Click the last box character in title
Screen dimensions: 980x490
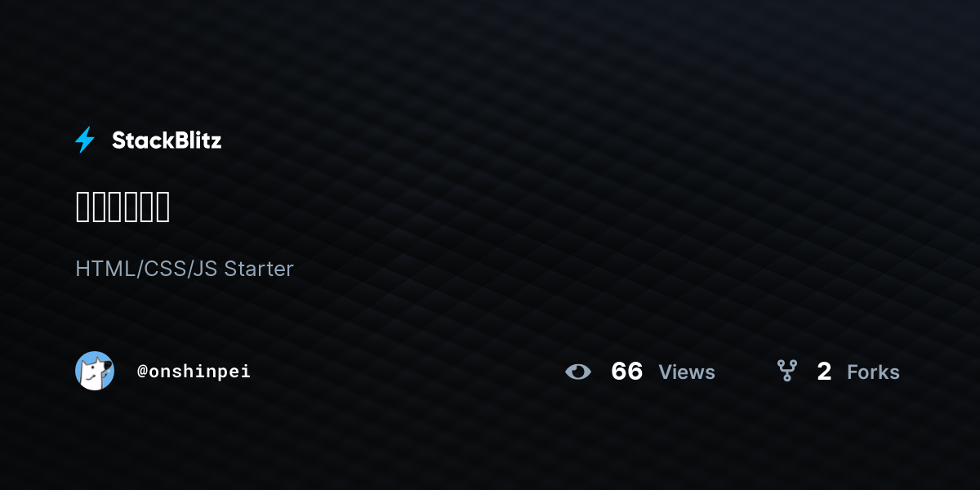click(x=163, y=207)
